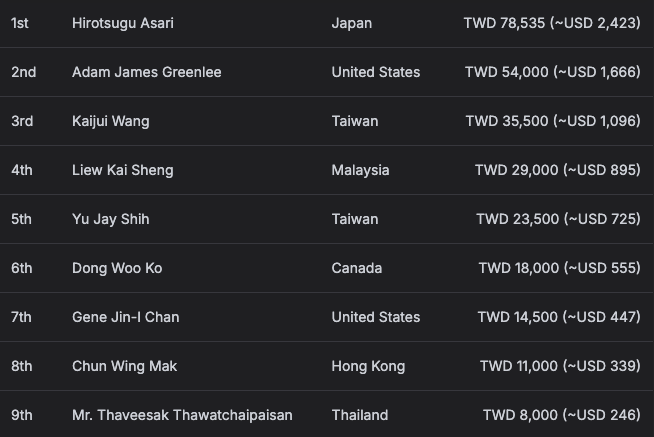Select the TWD 54,000 prize amount
Image resolution: width=654 pixels, height=437 pixels.
tap(553, 72)
